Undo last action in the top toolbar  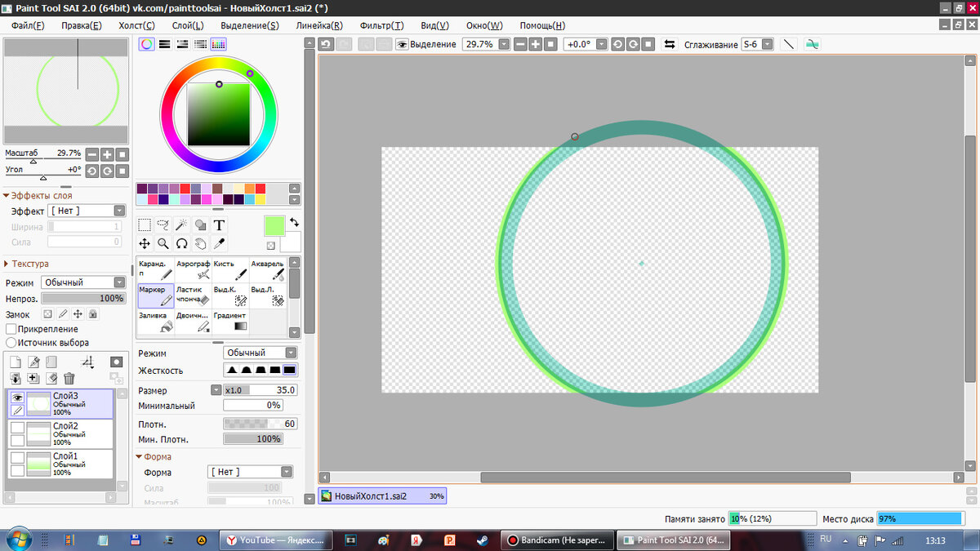(326, 44)
